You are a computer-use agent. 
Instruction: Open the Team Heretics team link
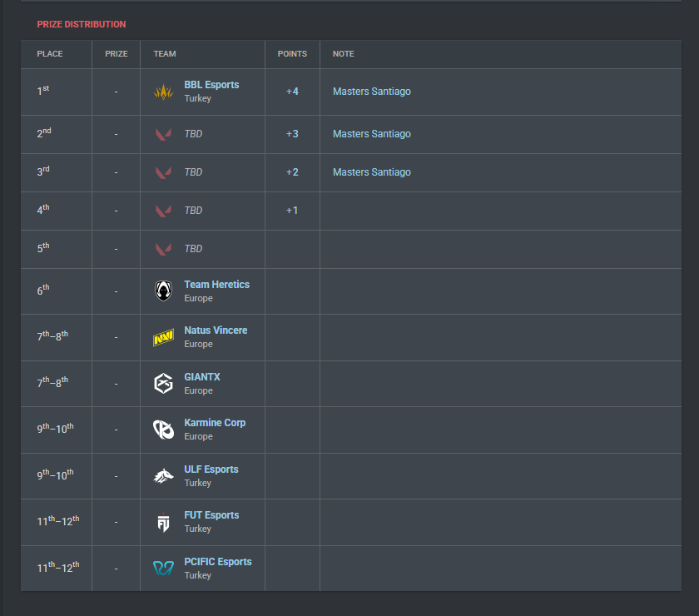tap(217, 285)
